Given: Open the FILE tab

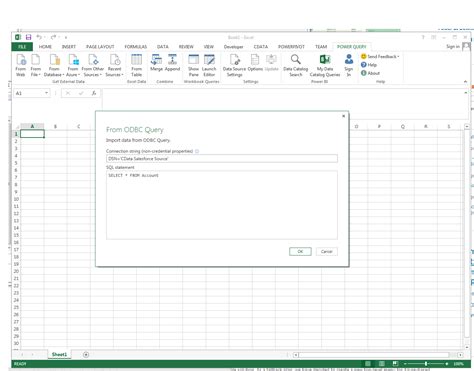Looking at the screenshot, I should [x=22, y=47].
